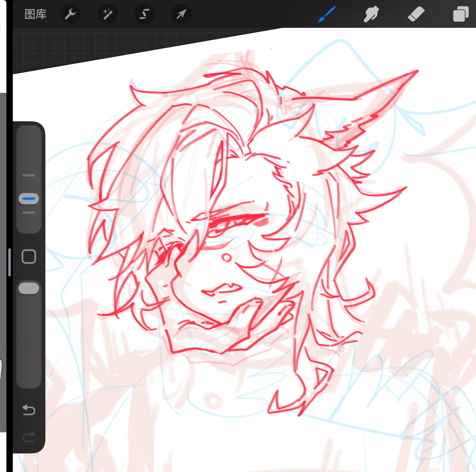
Task: Activate the Selection tool
Action: pyautogui.click(x=144, y=14)
